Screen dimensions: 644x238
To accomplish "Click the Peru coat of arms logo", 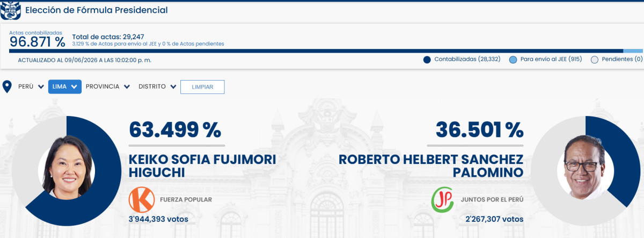I will [x=10, y=10].
